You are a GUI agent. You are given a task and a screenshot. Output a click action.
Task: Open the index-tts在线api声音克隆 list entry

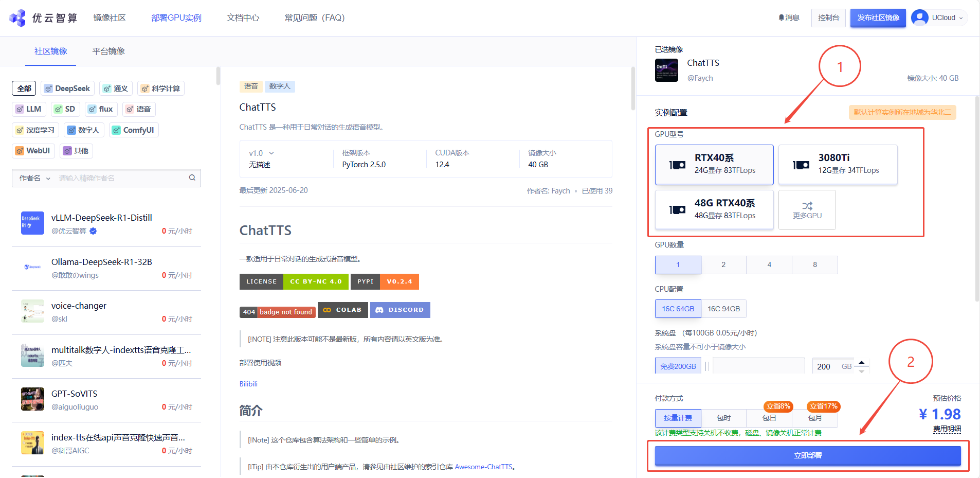[106, 444]
